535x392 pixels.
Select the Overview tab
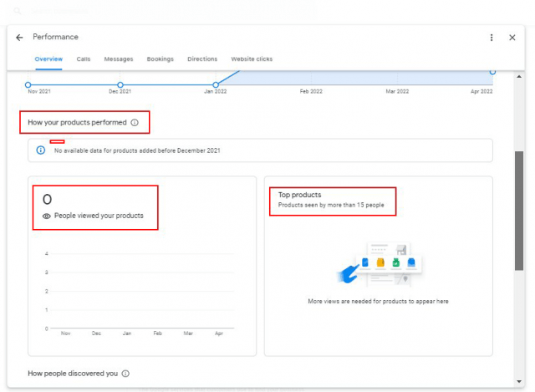pos(48,59)
